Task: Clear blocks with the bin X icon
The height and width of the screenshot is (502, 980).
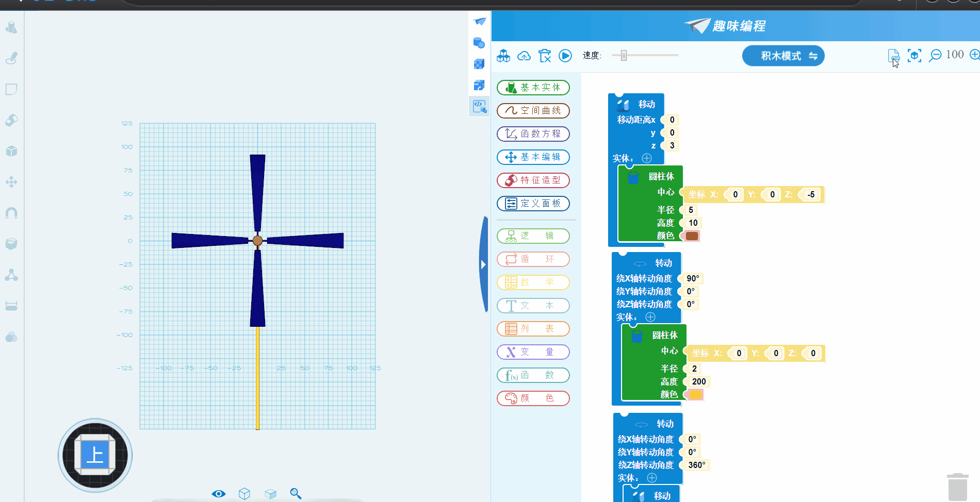Action: click(x=545, y=56)
